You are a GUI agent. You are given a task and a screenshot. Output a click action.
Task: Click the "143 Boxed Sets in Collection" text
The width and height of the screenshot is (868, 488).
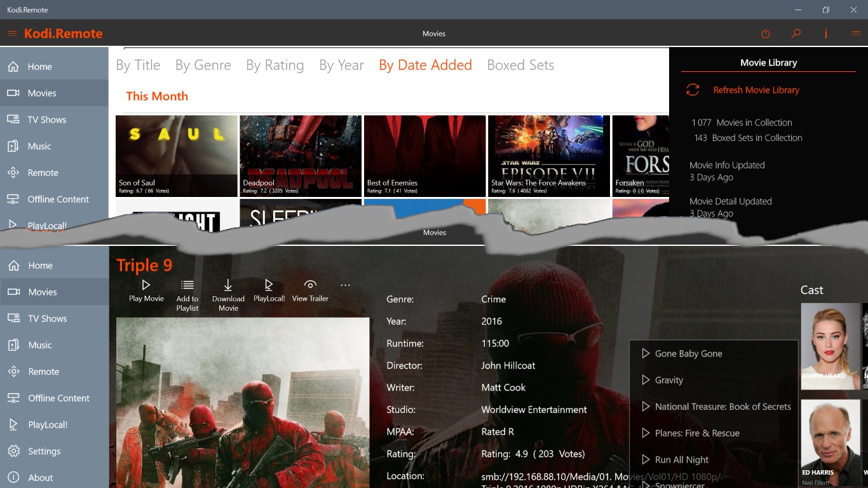749,138
